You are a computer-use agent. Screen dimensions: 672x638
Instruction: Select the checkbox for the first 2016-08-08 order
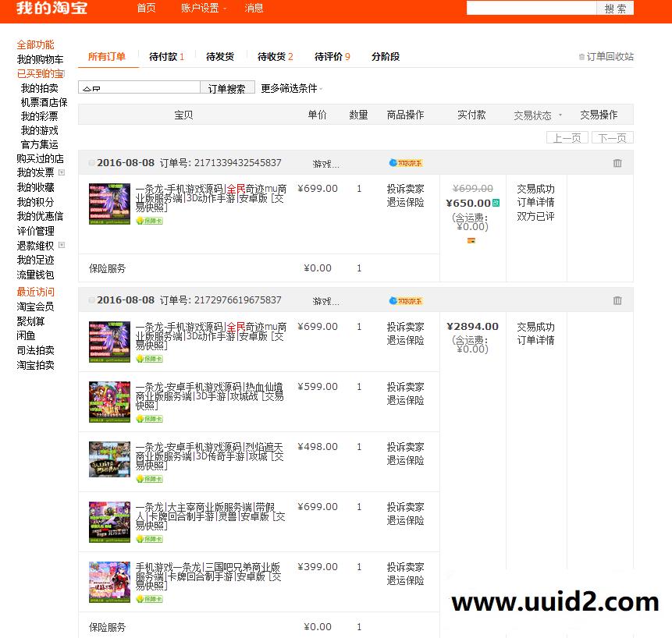(x=91, y=162)
